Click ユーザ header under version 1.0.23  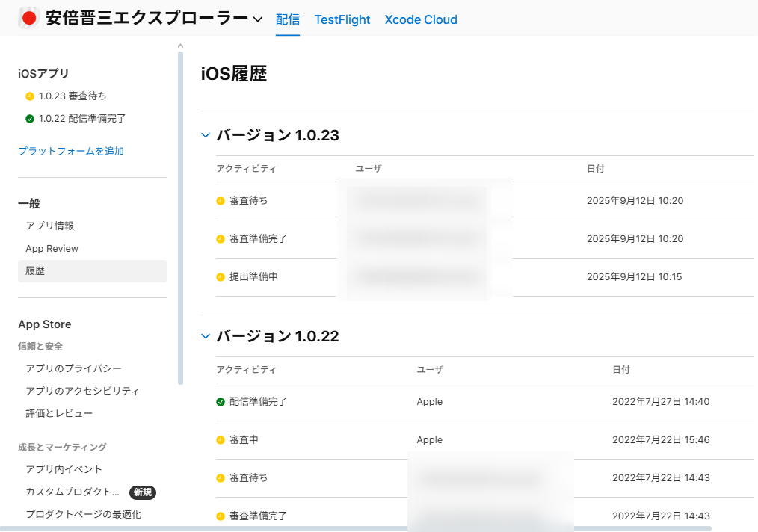click(x=369, y=169)
